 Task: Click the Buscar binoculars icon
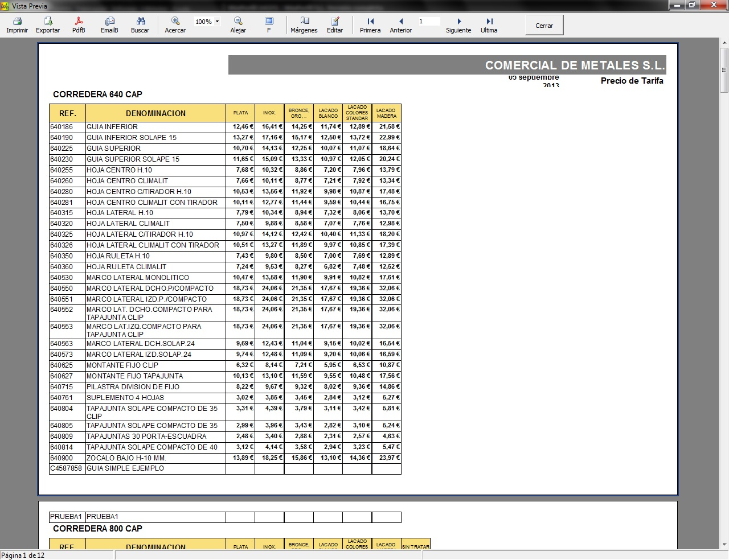click(140, 21)
